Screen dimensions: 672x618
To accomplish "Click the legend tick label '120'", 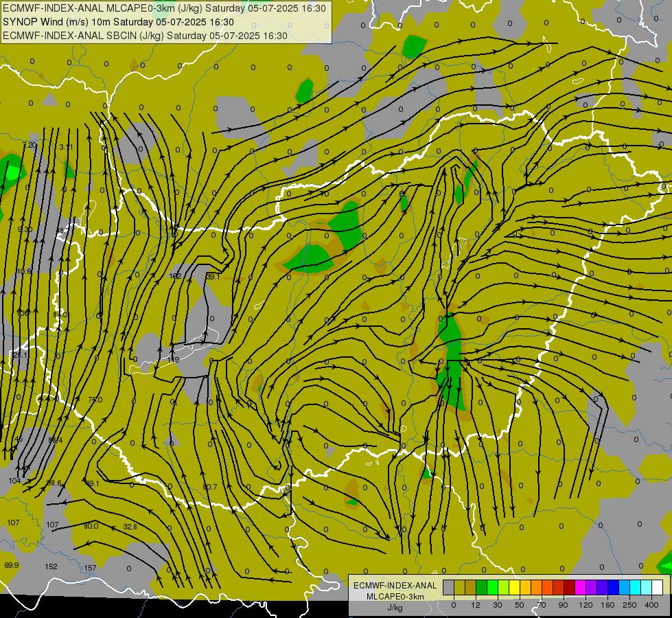I will [586, 605].
